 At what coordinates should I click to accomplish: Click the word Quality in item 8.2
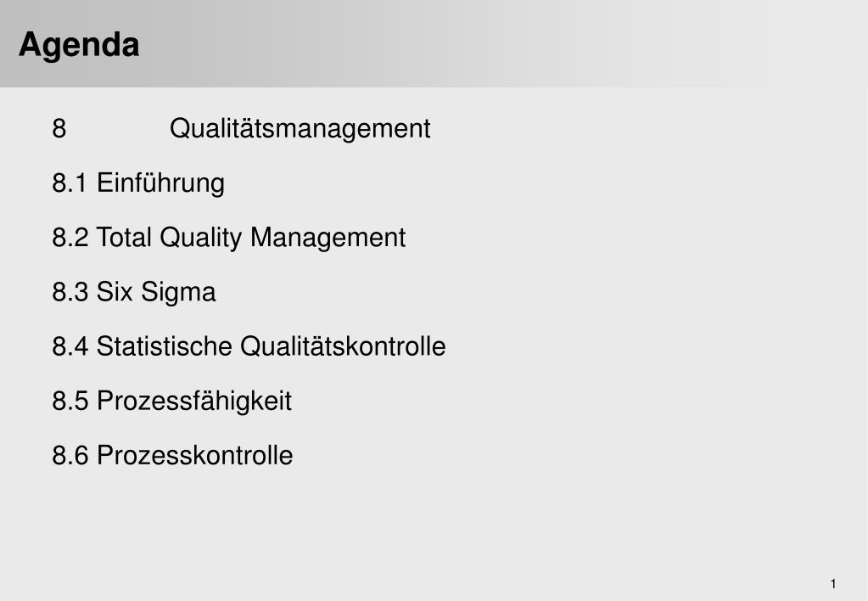pyautogui.click(x=200, y=239)
